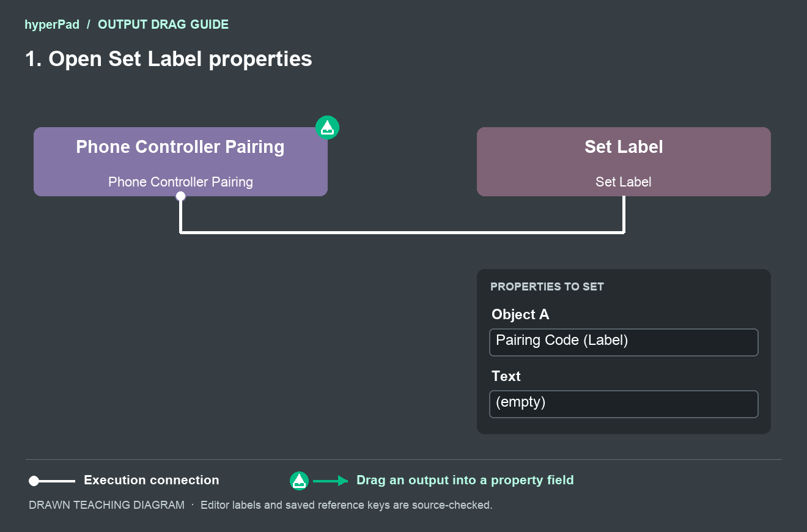Click the legend output icon beside Drag an output
This screenshot has width=807, height=532.
pyautogui.click(x=299, y=481)
